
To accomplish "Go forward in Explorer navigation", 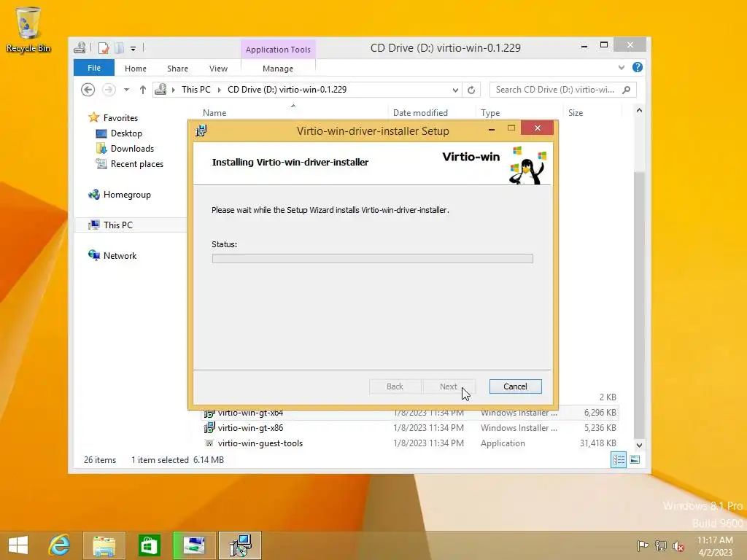I will 109,90.
